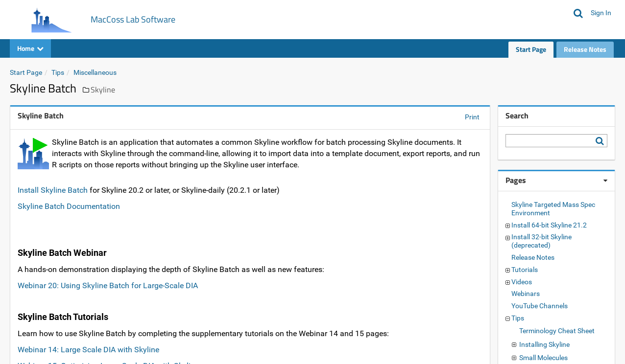Go to Tips breadcrumb
The image size is (625, 364).
click(x=58, y=72)
